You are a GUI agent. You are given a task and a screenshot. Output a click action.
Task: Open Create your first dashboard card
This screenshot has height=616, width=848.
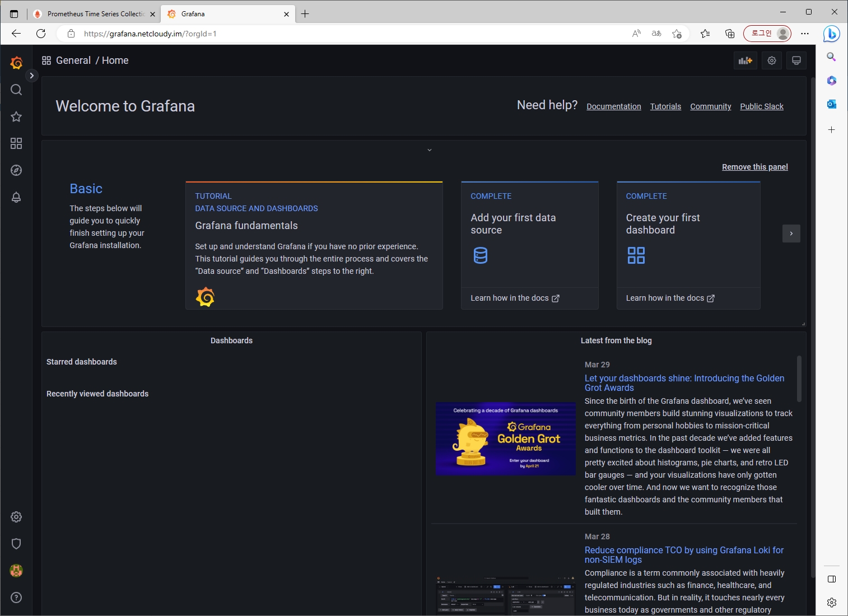click(688, 234)
